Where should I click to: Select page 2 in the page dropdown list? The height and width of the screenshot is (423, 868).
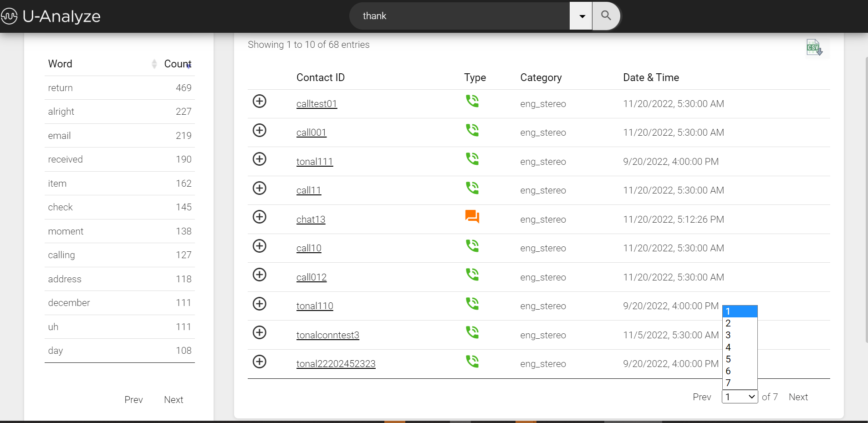tap(740, 323)
